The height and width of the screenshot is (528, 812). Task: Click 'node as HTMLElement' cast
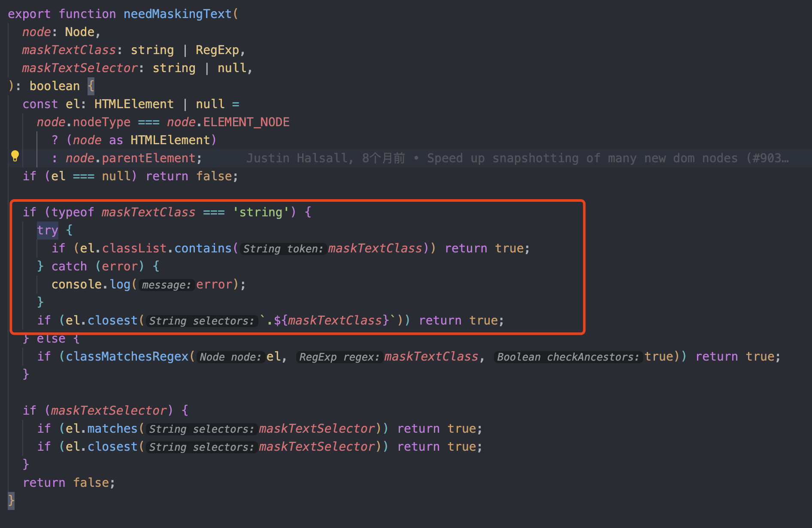click(x=141, y=140)
